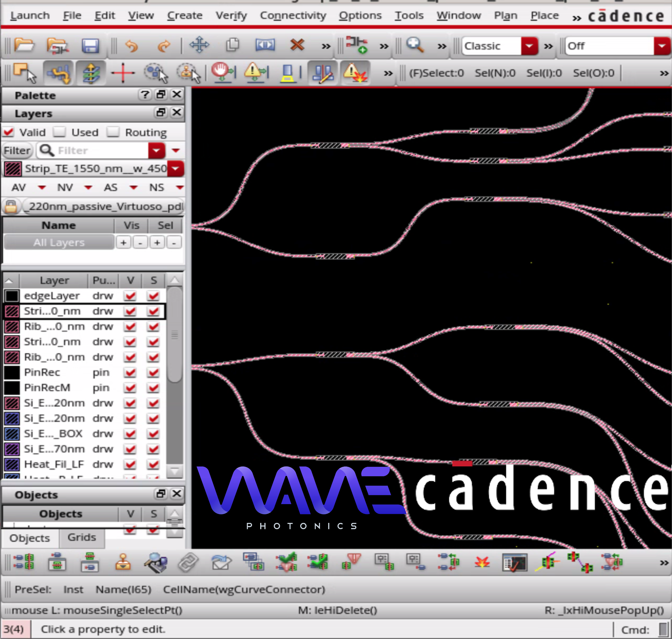Image resolution: width=672 pixels, height=639 pixels.
Task: Expand the NS dropdown arrow
Action: pyautogui.click(x=180, y=187)
